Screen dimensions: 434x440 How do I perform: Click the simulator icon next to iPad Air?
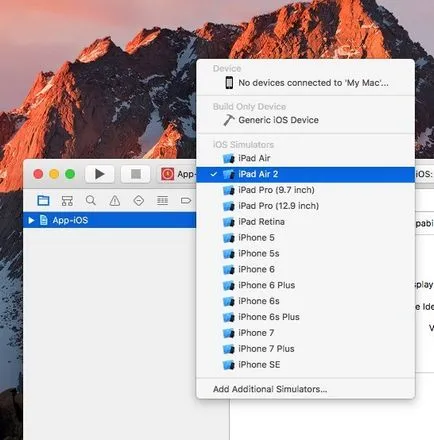[x=229, y=158]
